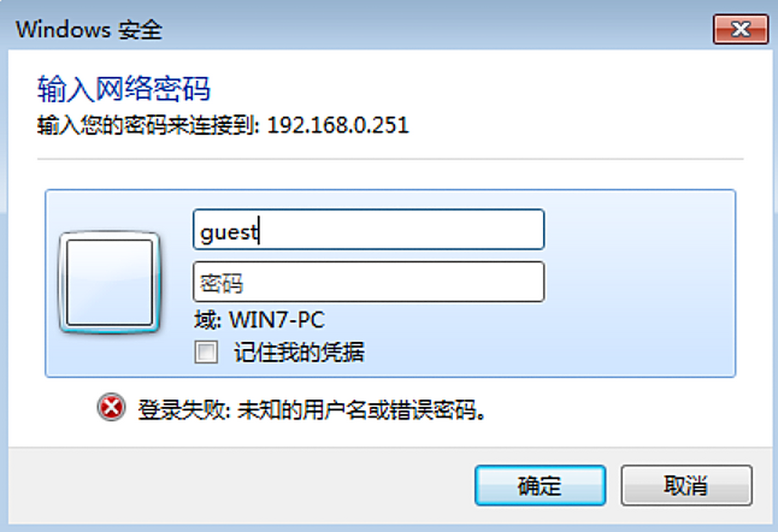The height and width of the screenshot is (532, 778).
Task: Click the 域: WIN7-PC domain label
Action: [259, 320]
